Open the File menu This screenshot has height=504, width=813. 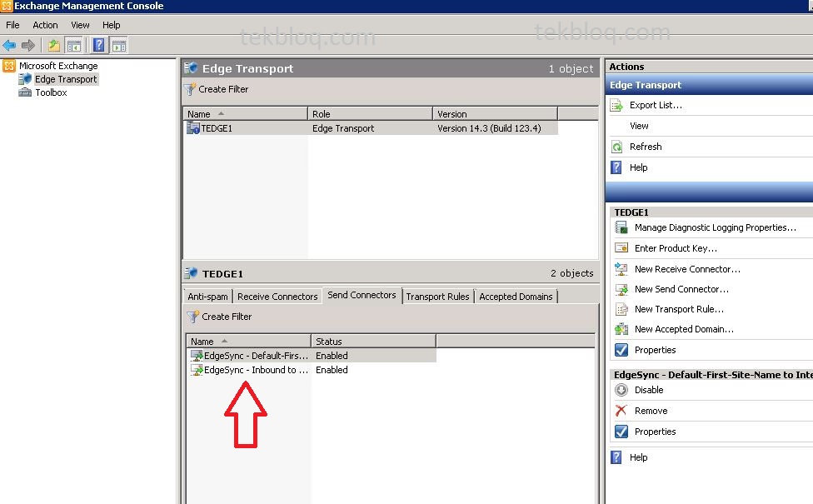point(12,25)
